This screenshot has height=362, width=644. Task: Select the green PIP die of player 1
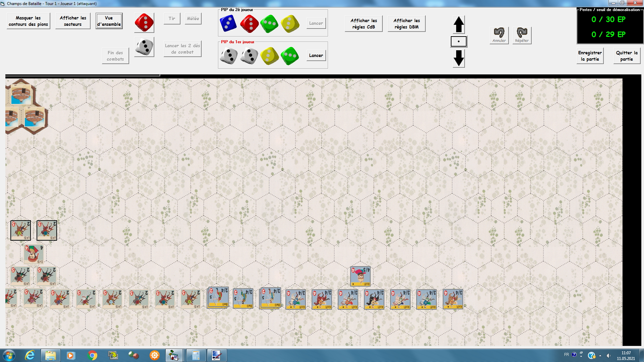coord(290,56)
